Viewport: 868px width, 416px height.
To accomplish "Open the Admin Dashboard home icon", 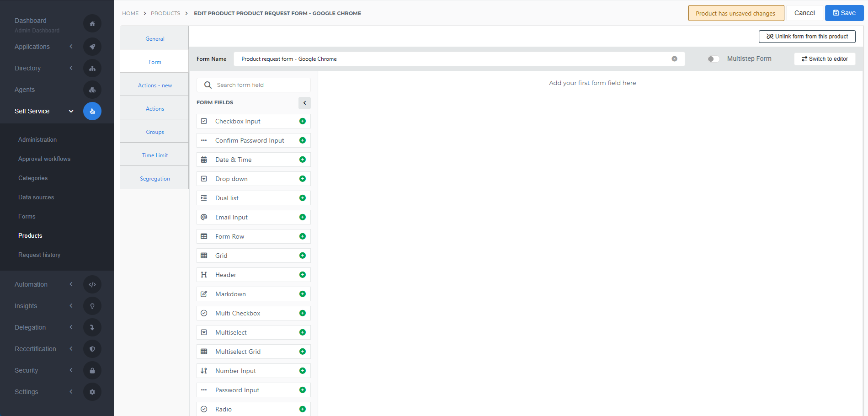I will tap(92, 23).
